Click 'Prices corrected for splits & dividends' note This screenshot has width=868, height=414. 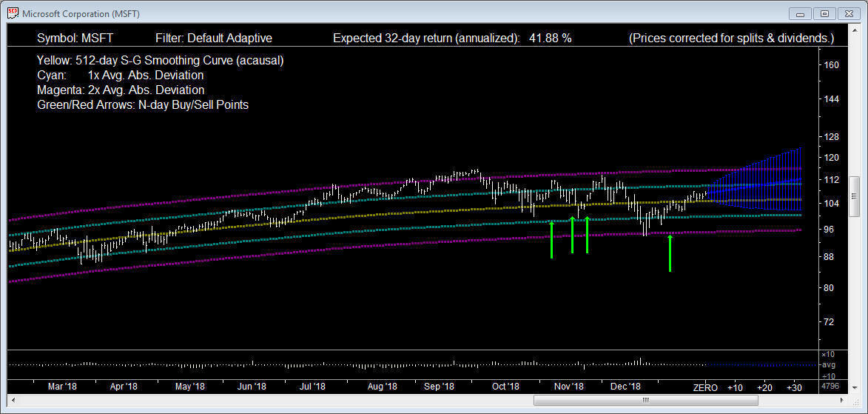[x=731, y=39]
